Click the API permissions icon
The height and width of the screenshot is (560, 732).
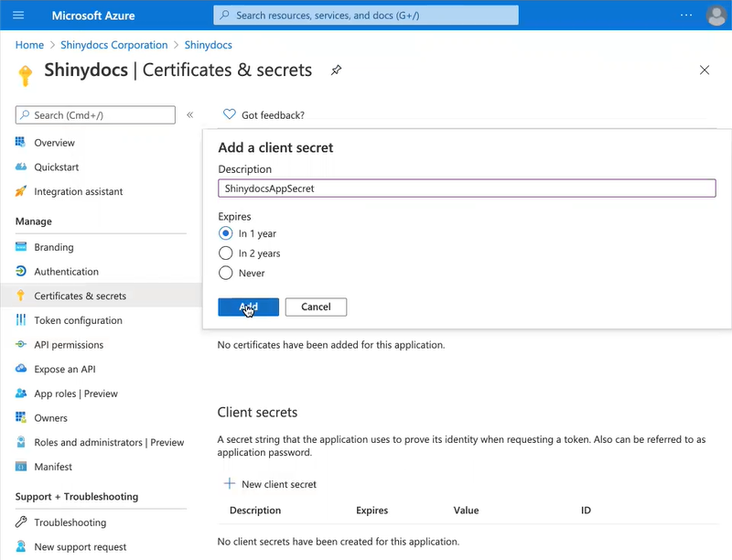click(21, 345)
